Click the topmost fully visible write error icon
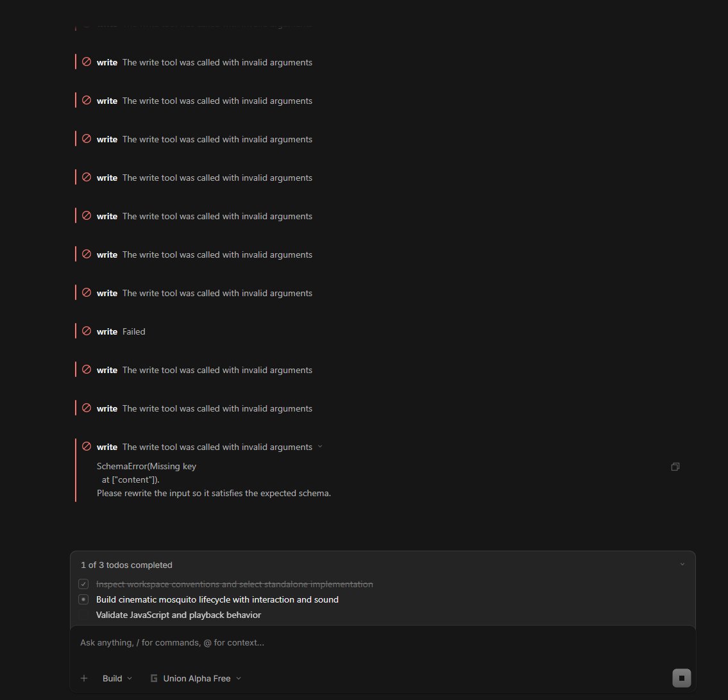This screenshot has height=700, width=728. pyautogui.click(x=87, y=62)
